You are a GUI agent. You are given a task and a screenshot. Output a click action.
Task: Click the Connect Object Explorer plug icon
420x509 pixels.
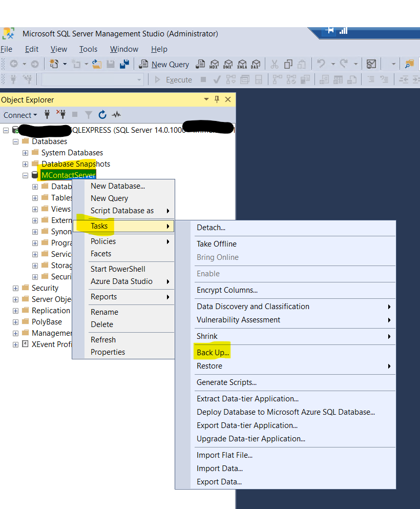point(47,115)
